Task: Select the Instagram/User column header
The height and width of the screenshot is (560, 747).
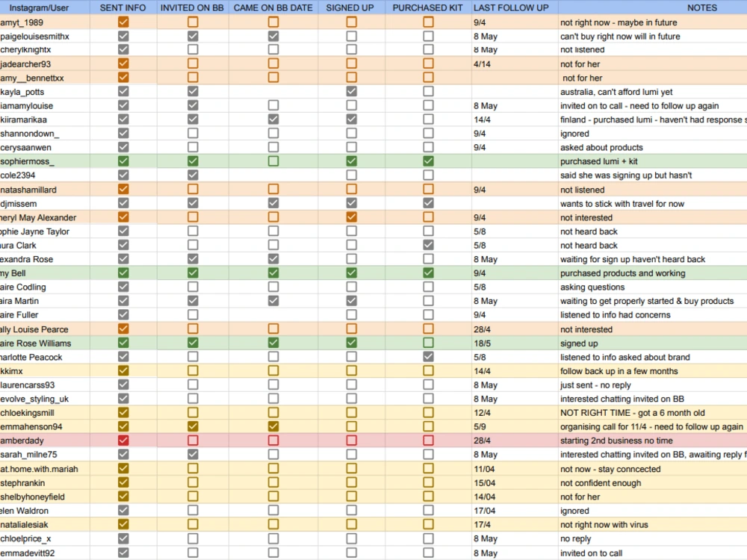Action: 45,7
